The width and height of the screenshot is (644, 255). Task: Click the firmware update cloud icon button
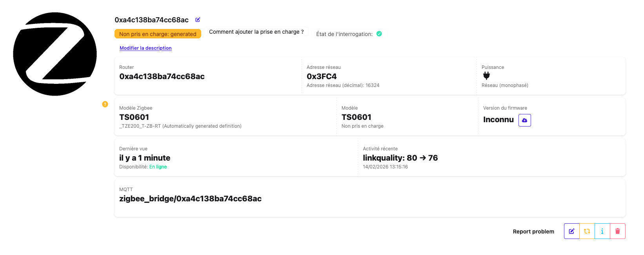click(x=524, y=120)
